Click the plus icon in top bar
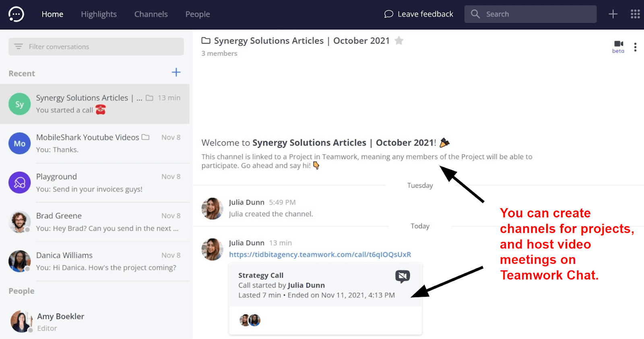This screenshot has width=644, height=339. pos(613,14)
